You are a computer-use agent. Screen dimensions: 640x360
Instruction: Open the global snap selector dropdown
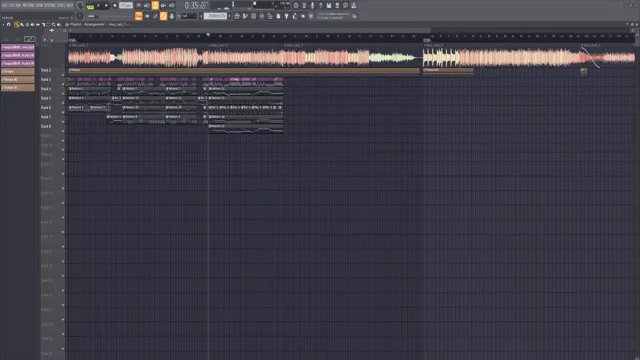coord(189,16)
